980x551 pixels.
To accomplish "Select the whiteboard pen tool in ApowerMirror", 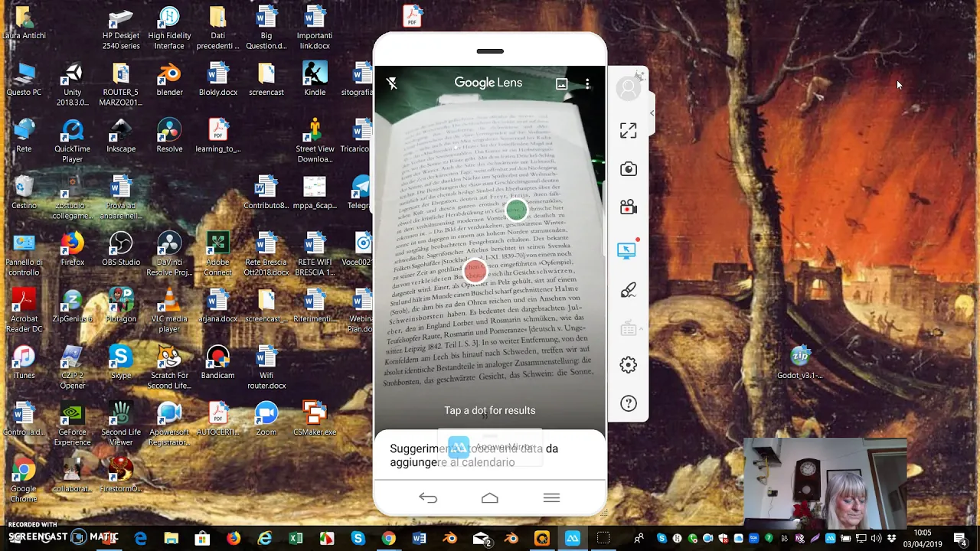I will [x=629, y=289].
